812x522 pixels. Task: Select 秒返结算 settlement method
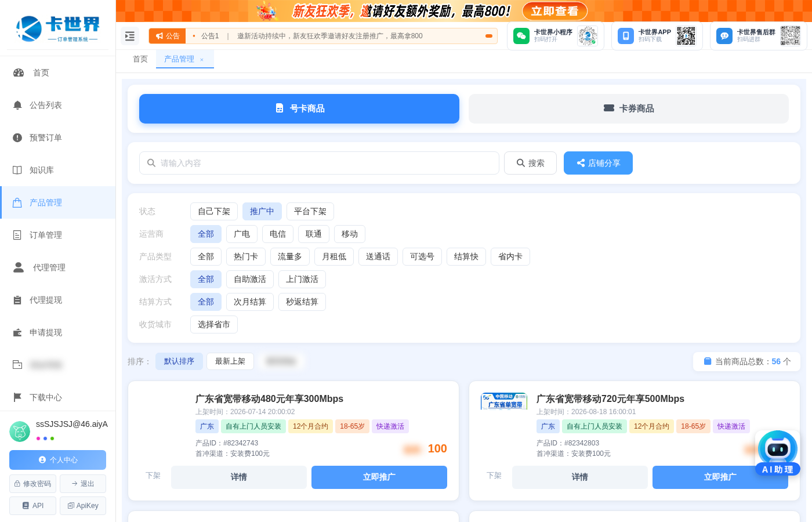click(x=302, y=302)
